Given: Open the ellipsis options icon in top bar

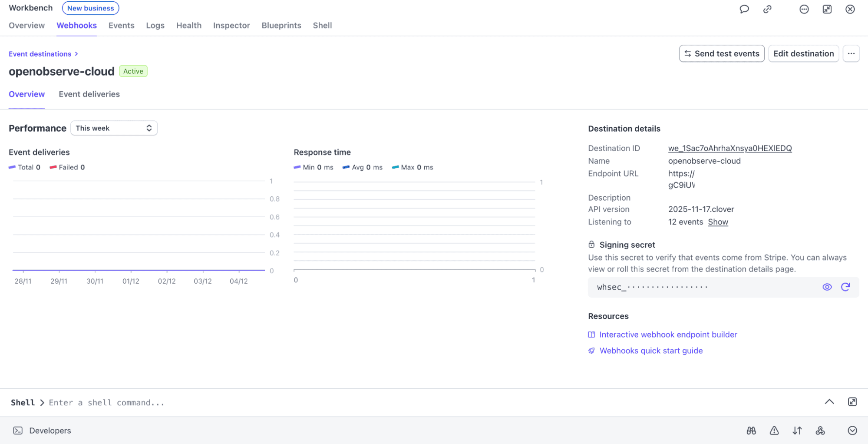Looking at the screenshot, I should point(804,9).
